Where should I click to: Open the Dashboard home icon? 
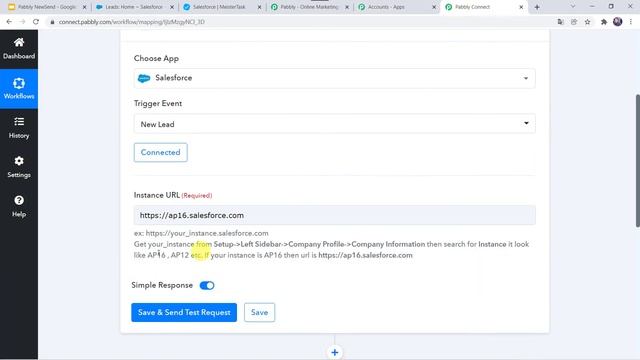(x=19, y=42)
